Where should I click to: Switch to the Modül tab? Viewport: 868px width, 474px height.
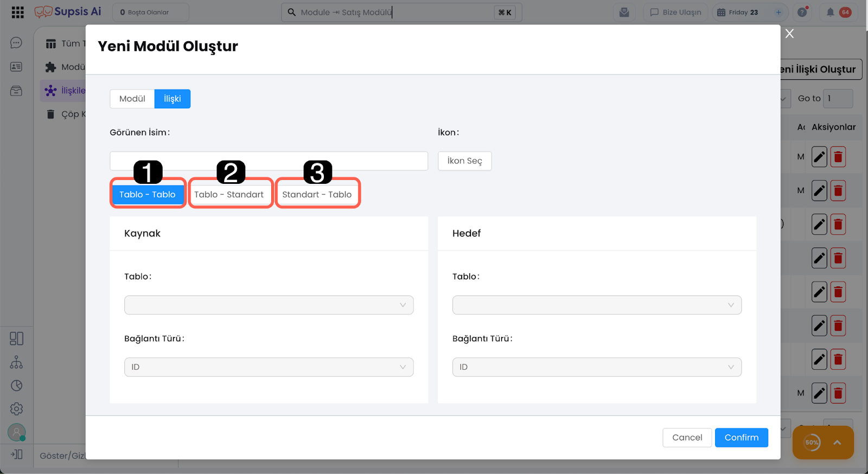pyautogui.click(x=132, y=99)
